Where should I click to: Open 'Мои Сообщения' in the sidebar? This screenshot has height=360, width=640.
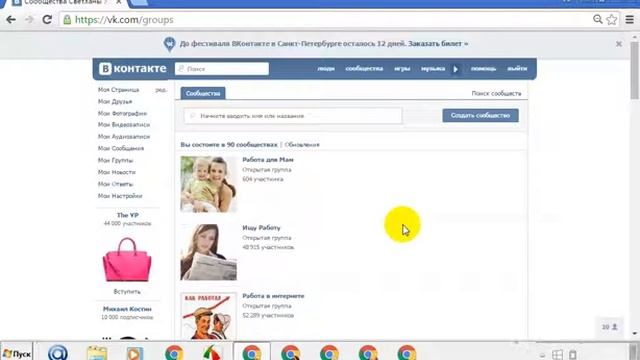121,149
